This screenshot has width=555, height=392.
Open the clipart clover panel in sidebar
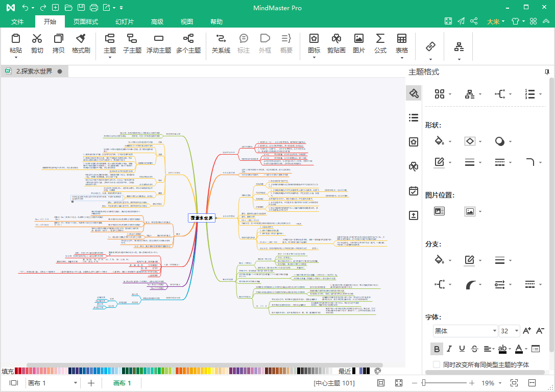click(x=414, y=166)
